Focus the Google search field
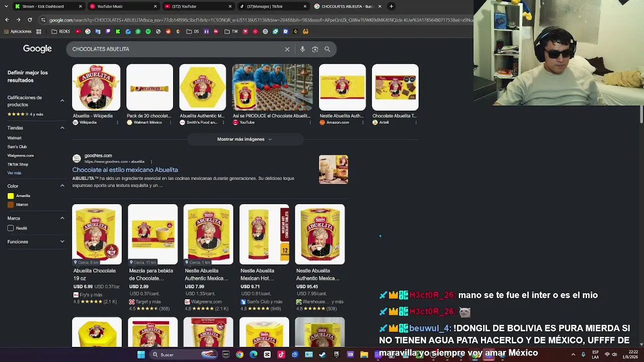Screen dimensions: 644x362 click(176, 49)
